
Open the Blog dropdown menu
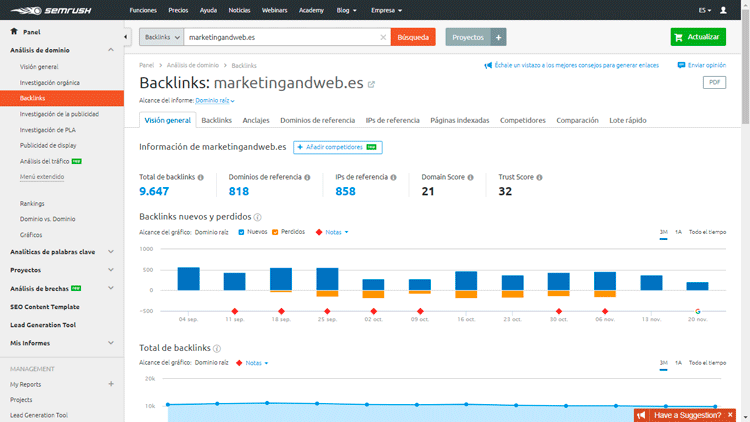tap(346, 10)
